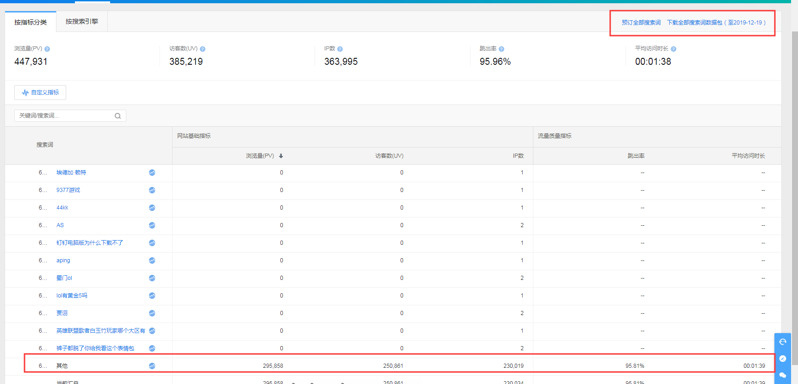Image resolution: width=798 pixels, height=384 pixels.
Task: Open the icon beside 裤子都脱了你给我看这个表情包
Action: coord(152,348)
